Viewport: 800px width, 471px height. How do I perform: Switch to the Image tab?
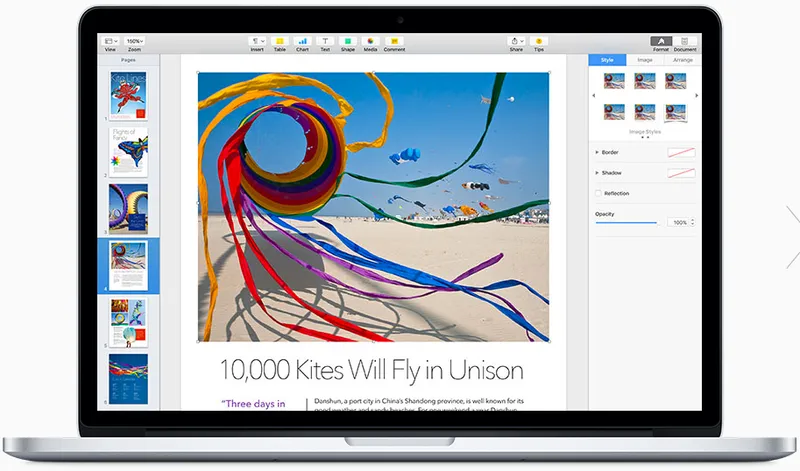pos(645,60)
